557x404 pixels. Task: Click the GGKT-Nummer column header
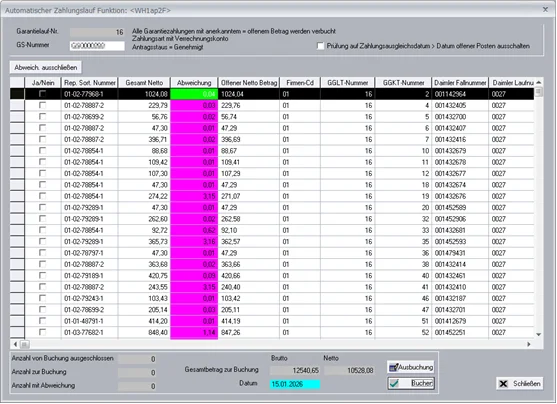point(403,83)
